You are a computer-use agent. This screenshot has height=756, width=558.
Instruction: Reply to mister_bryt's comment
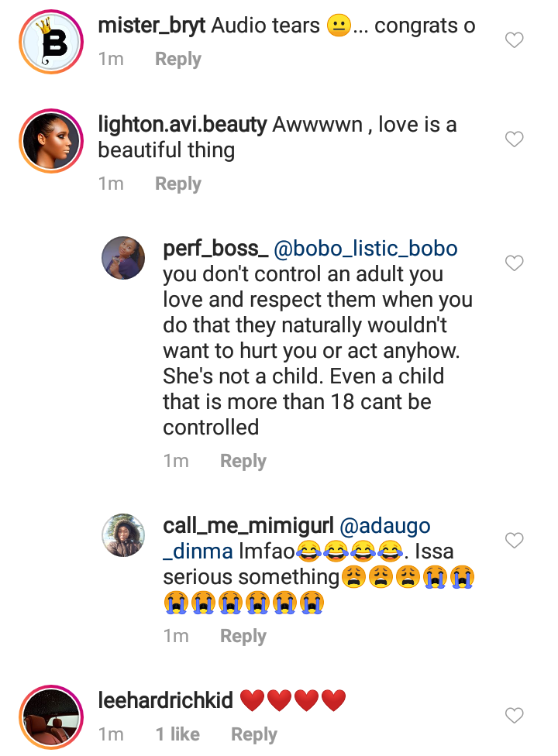[x=177, y=60]
